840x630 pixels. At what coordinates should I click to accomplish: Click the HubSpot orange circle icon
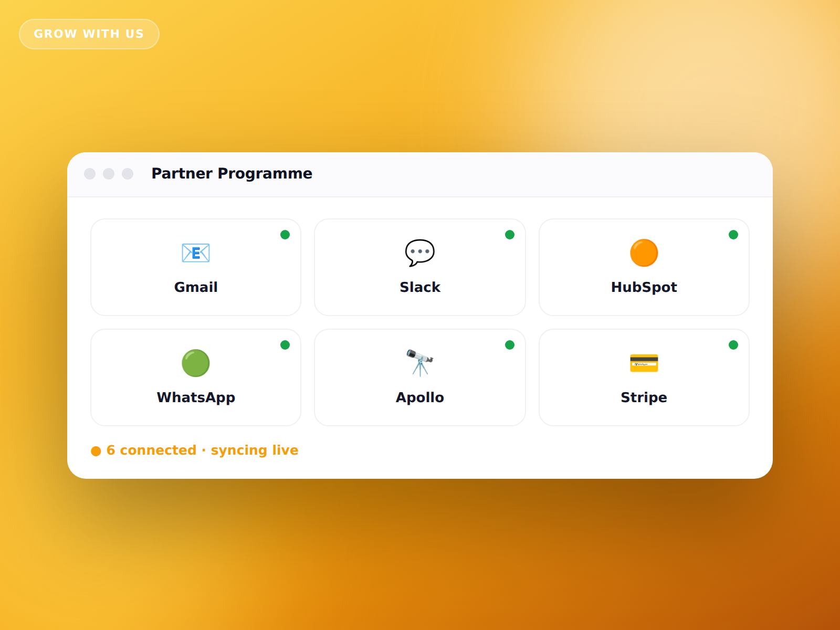644,253
